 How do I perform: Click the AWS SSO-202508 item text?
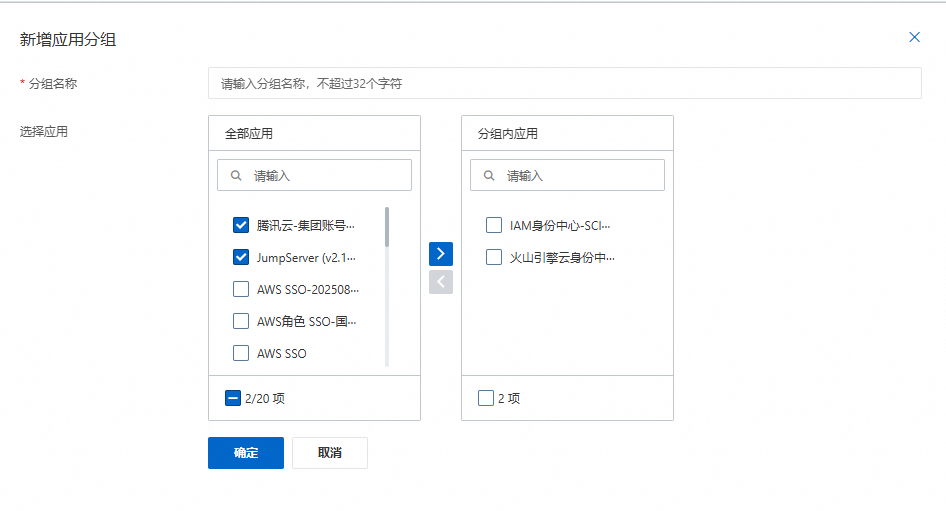308,290
